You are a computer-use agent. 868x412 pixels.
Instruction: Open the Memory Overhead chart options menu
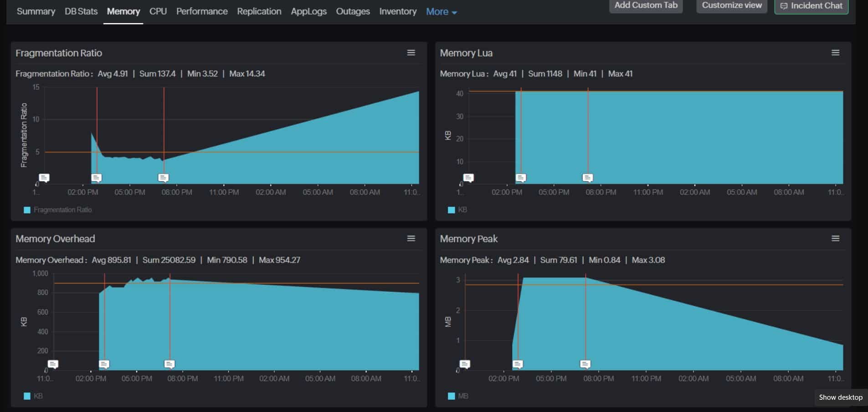411,238
